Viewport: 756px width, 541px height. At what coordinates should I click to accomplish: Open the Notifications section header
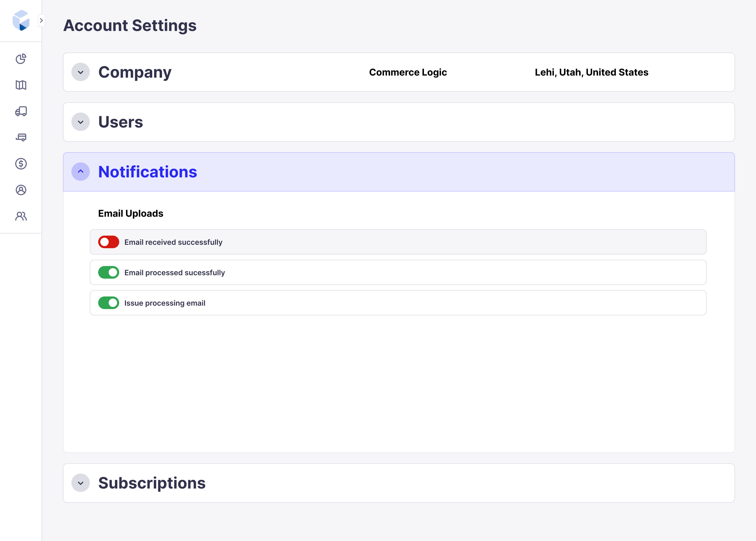147,172
